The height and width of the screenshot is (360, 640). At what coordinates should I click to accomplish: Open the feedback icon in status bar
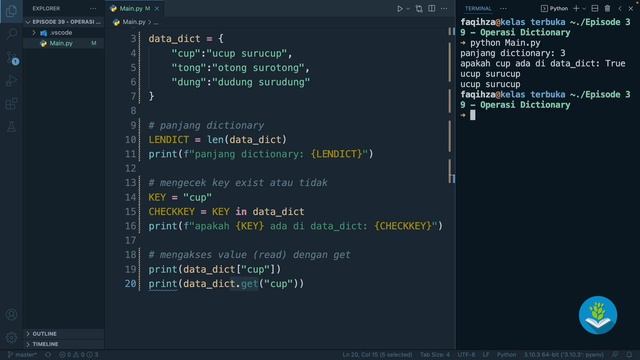(x=615, y=355)
